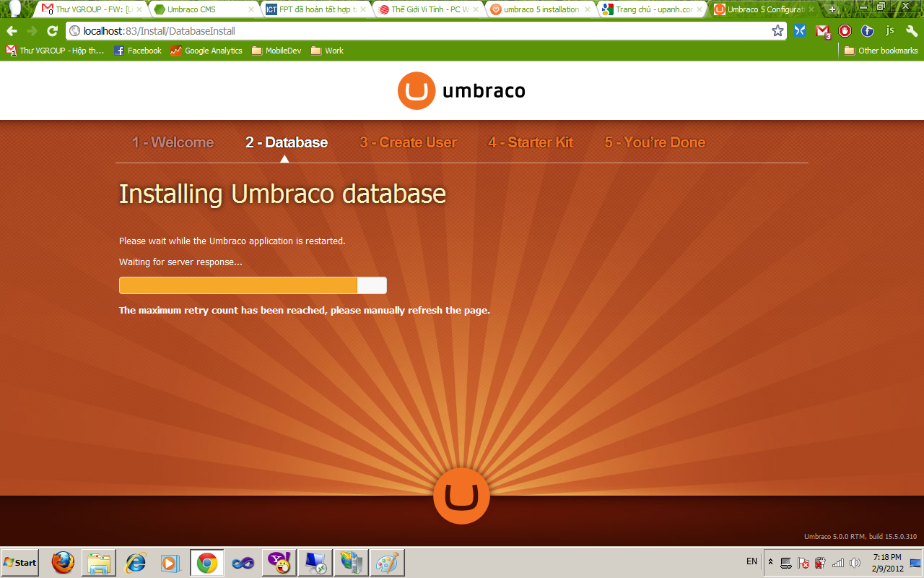Open Remote Desktop icon on the taskbar

point(315,562)
